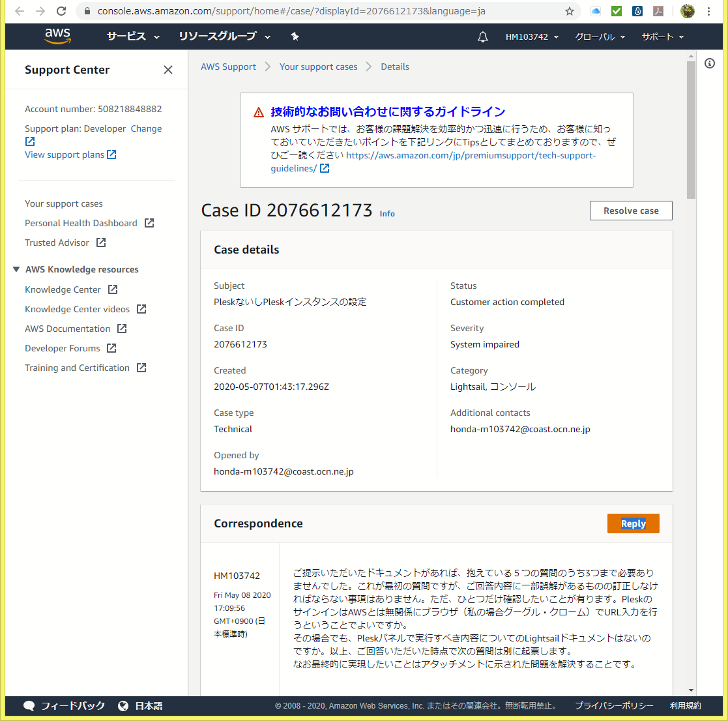Click the cloud extension icon

pyautogui.click(x=596, y=11)
